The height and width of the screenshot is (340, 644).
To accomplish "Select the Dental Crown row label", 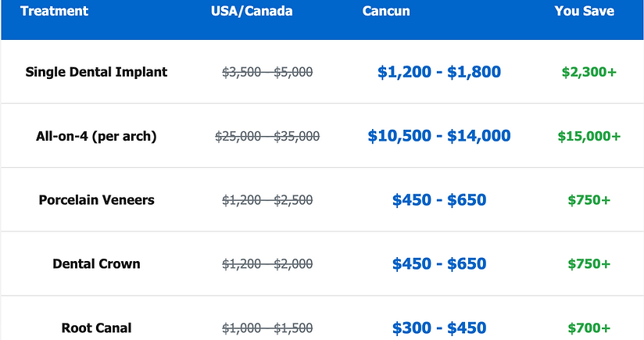I will 96,264.
